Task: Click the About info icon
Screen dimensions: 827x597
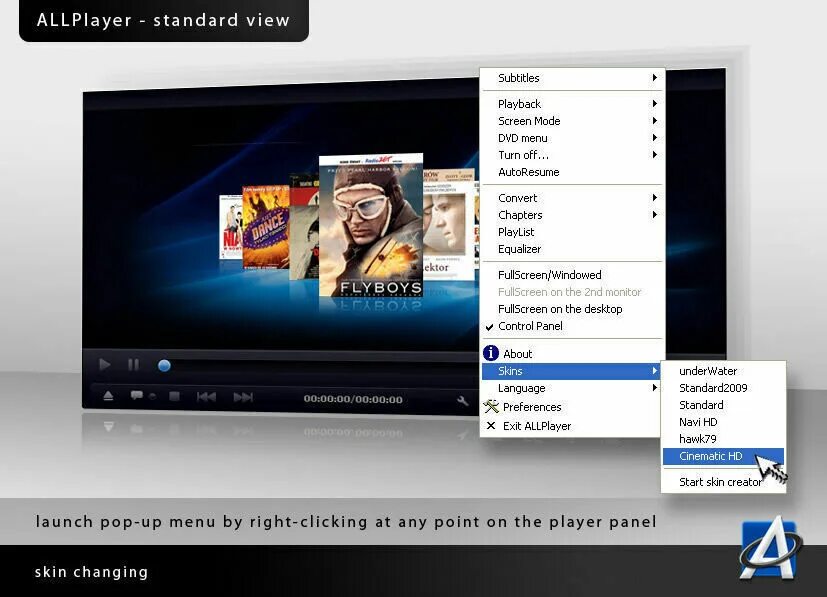Action: point(491,353)
